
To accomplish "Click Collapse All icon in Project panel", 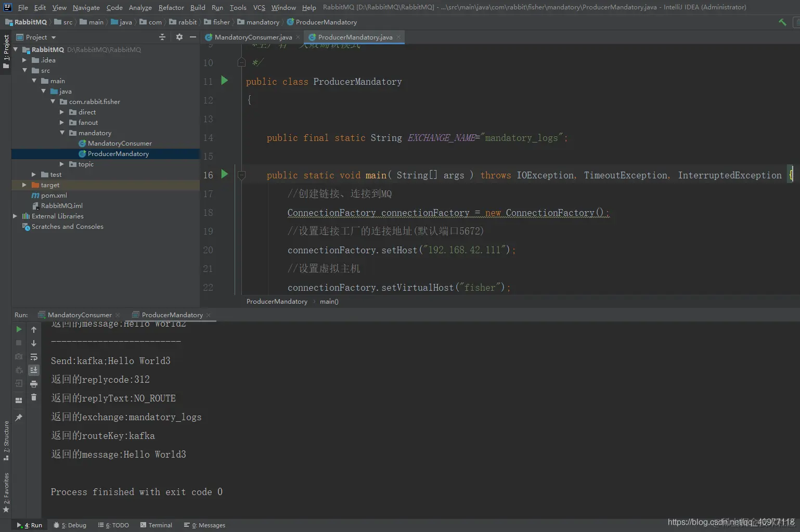I will (x=162, y=37).
